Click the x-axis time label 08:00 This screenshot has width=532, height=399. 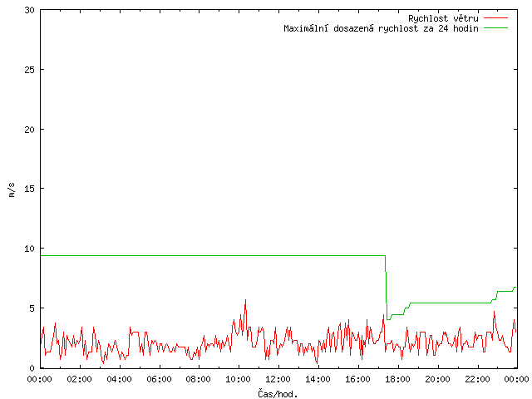click(199, 379)
